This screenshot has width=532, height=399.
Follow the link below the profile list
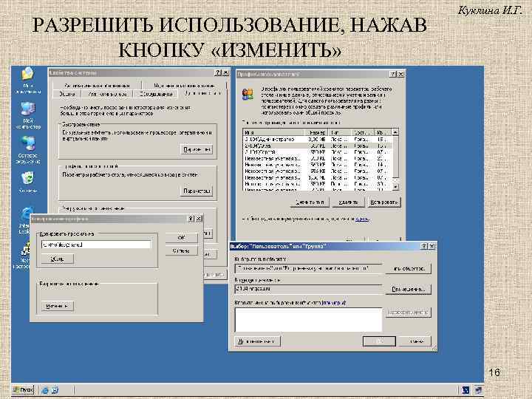pos(362,219)
